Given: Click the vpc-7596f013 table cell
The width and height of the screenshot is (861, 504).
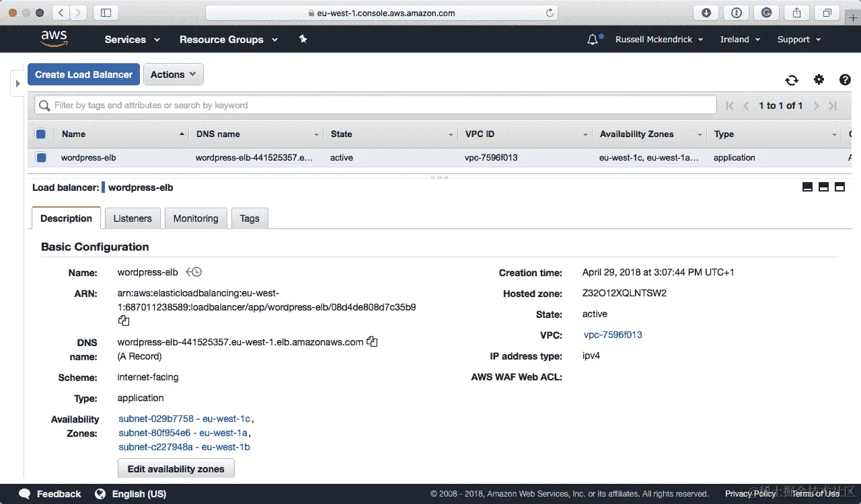Looking at the screenshot, I should [491, 158].
